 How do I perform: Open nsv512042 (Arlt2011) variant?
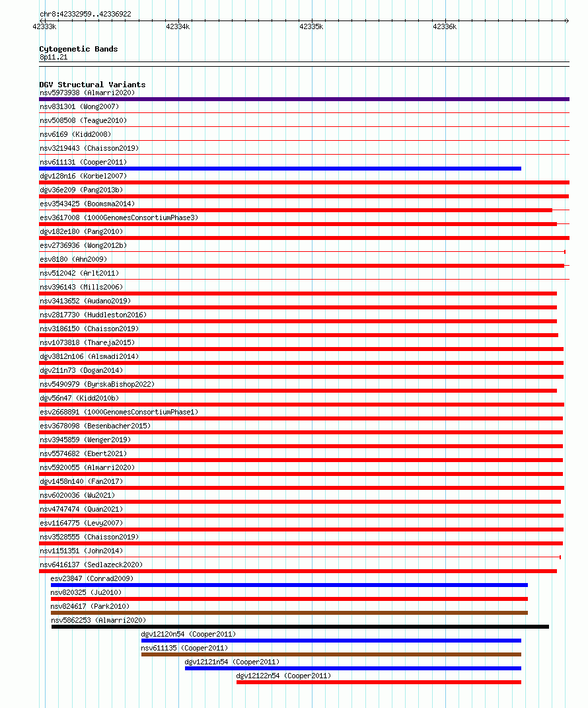pos(79,273)
